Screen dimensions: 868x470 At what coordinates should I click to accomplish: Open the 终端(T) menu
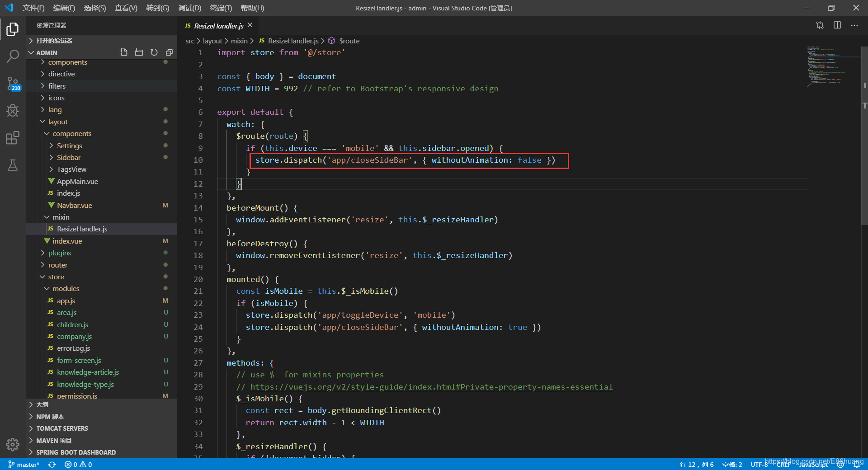[221, 8]
